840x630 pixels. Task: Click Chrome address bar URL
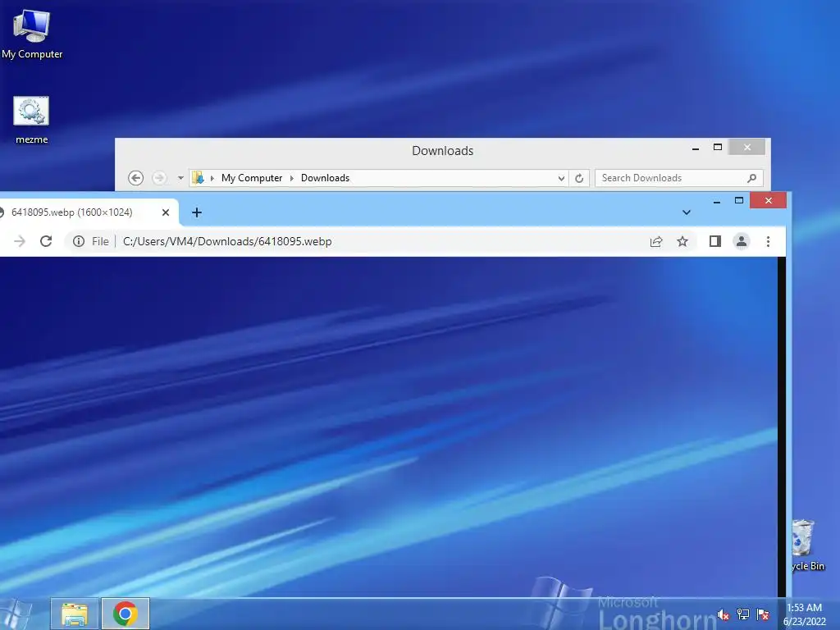(x=227, y=242)
